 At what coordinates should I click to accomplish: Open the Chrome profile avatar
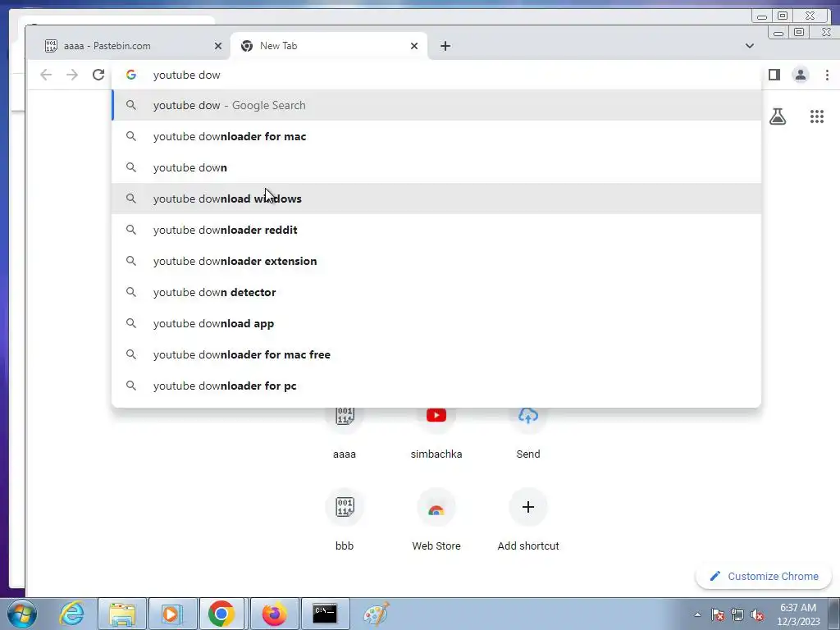click(801, 75)
